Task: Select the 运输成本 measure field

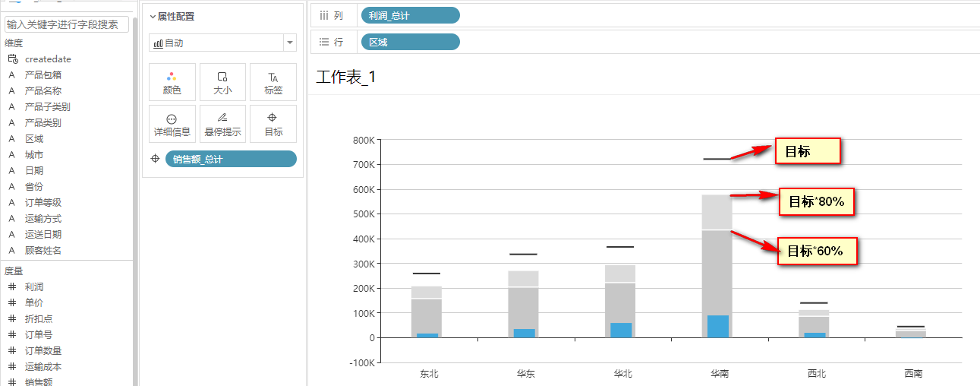Action: [x=43, y=366]
